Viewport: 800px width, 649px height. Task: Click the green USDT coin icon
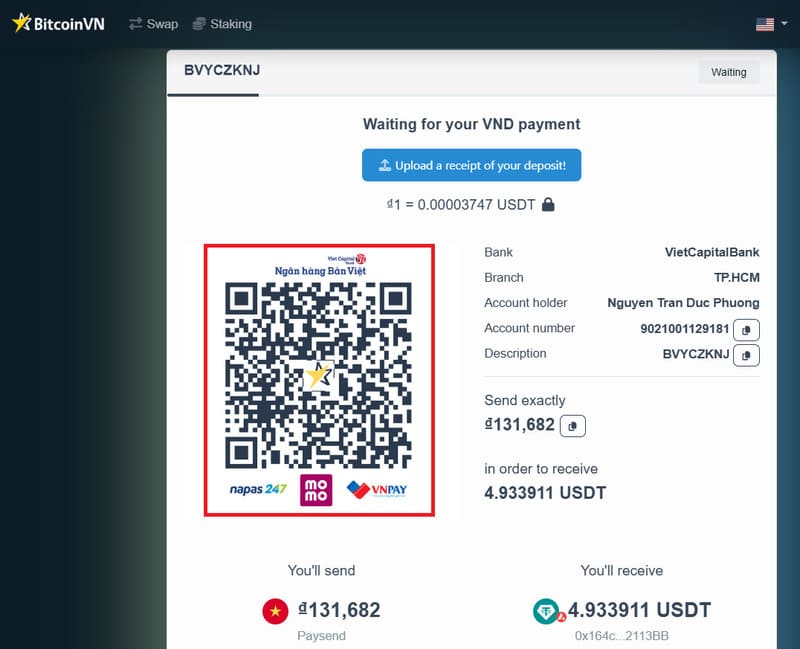tap(545, 611)
